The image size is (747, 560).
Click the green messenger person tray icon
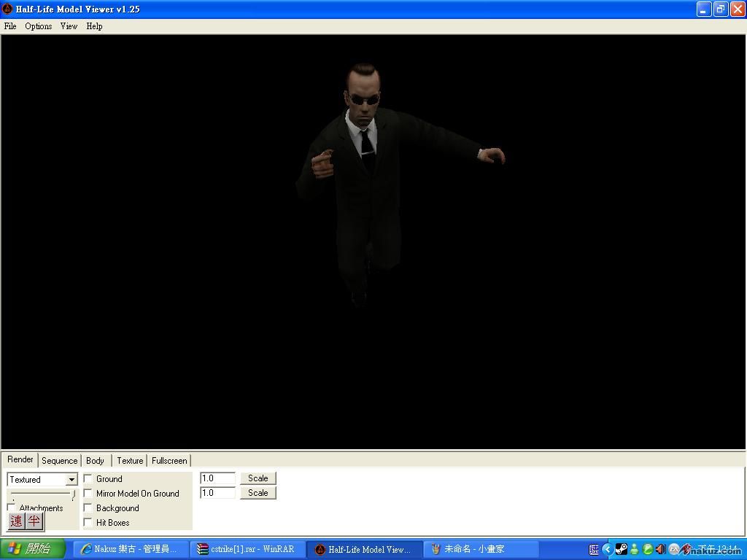click(x=634, y=549)
